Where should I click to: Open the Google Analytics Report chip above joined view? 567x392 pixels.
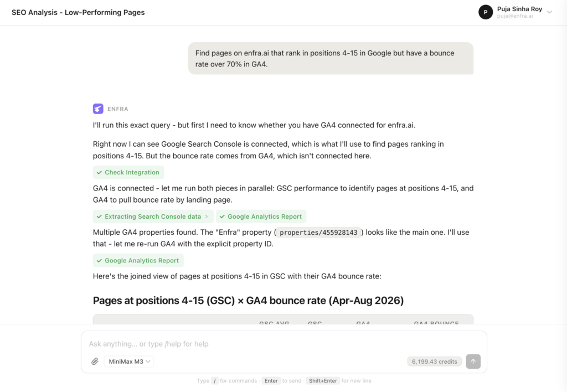click(x=138, y=260)
